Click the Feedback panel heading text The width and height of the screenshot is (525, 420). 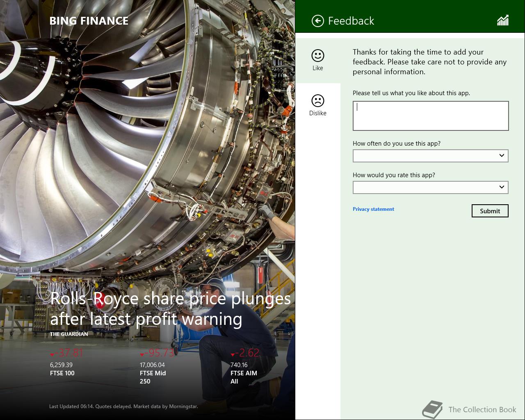click(x=351, y=21)
